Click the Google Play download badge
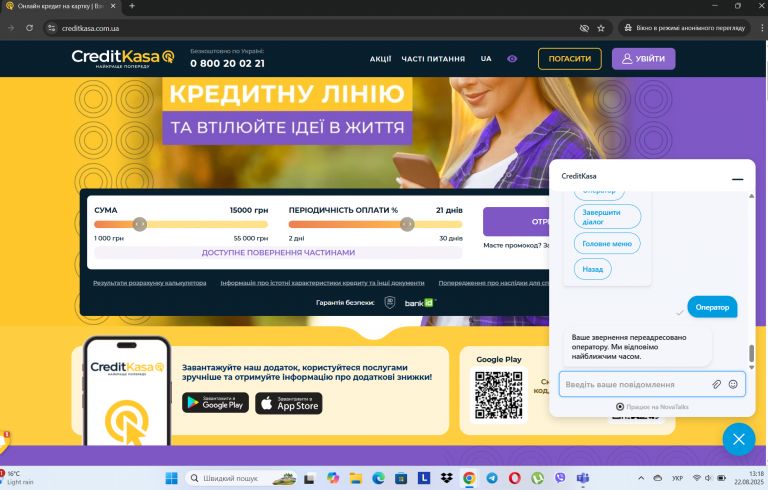 216,403
